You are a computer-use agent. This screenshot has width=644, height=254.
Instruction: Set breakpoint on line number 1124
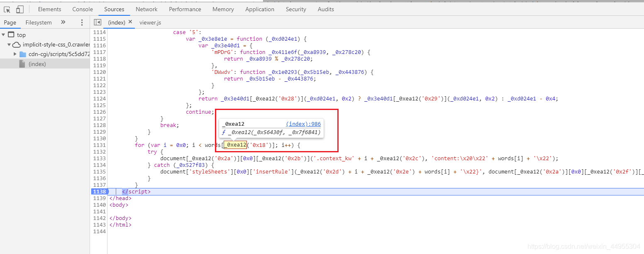point(99,98)
